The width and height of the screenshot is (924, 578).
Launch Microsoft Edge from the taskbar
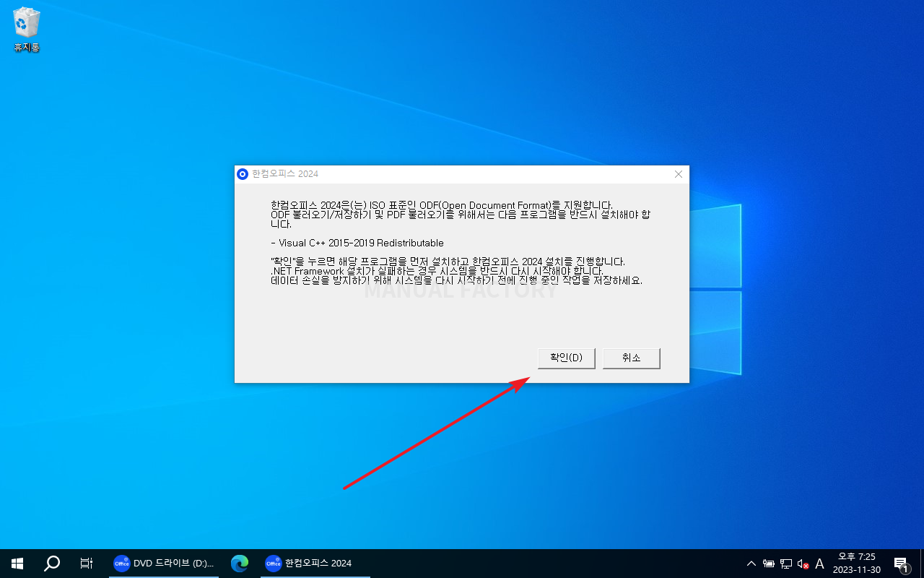pyautogui.click(x=240, y=564)
